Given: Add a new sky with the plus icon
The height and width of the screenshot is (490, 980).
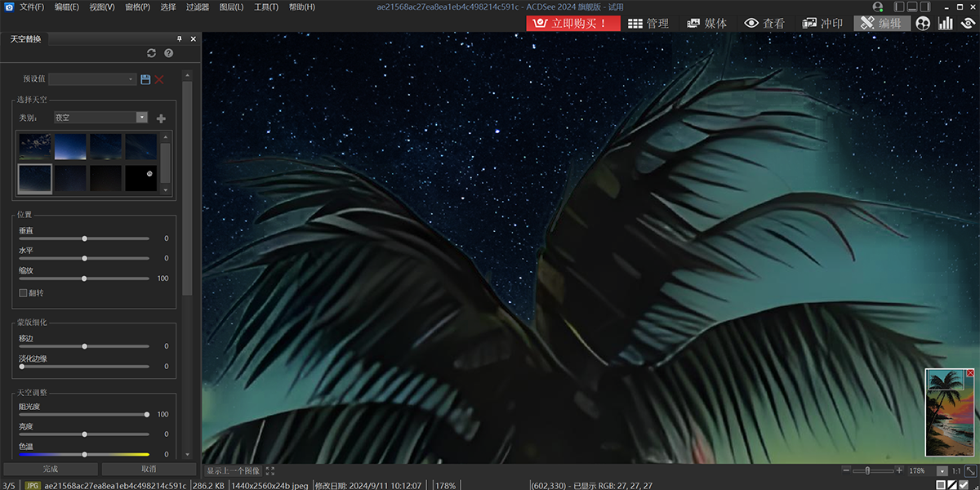Looking at the screenshot, I should coord(161,118).
